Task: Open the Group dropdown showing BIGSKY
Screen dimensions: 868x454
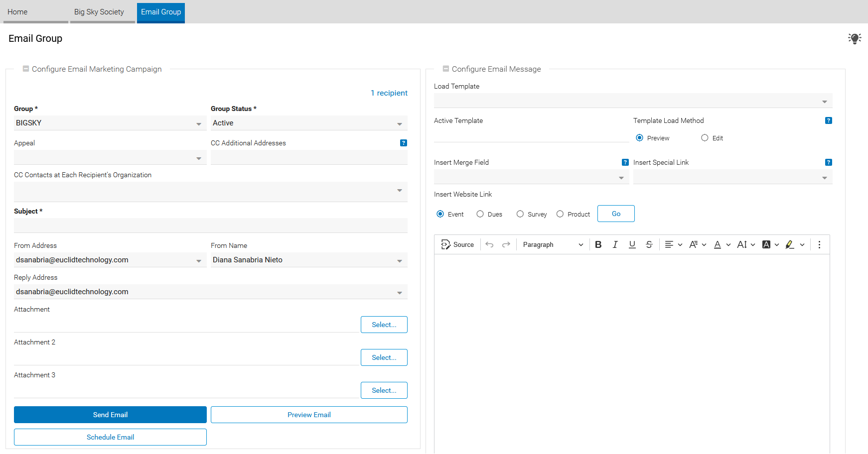Action: coord(110,123)
